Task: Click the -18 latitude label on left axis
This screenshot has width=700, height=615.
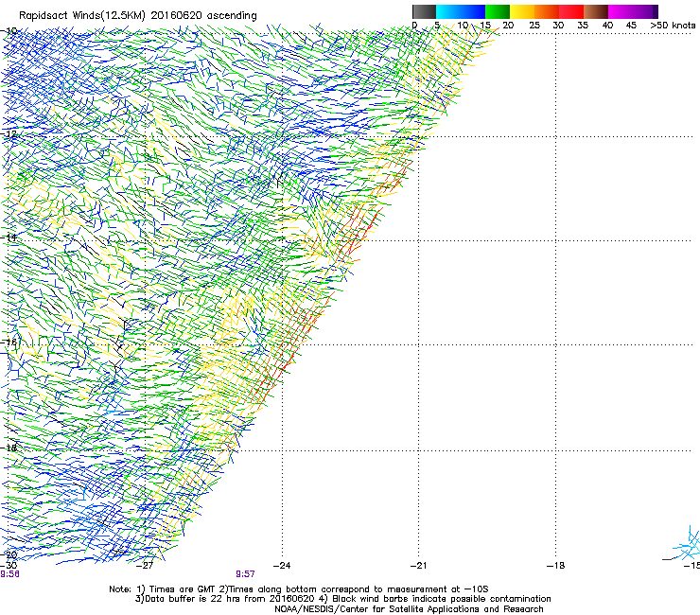Action: click(9, 448)
